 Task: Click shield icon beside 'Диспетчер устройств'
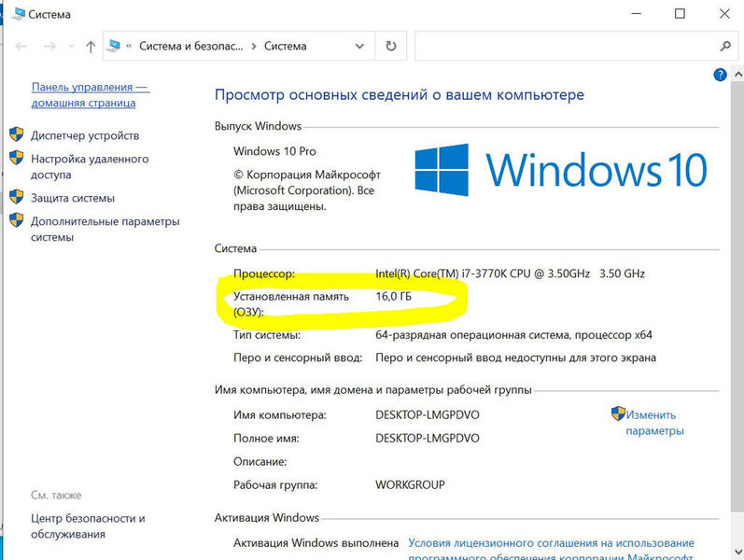point(17,134)
